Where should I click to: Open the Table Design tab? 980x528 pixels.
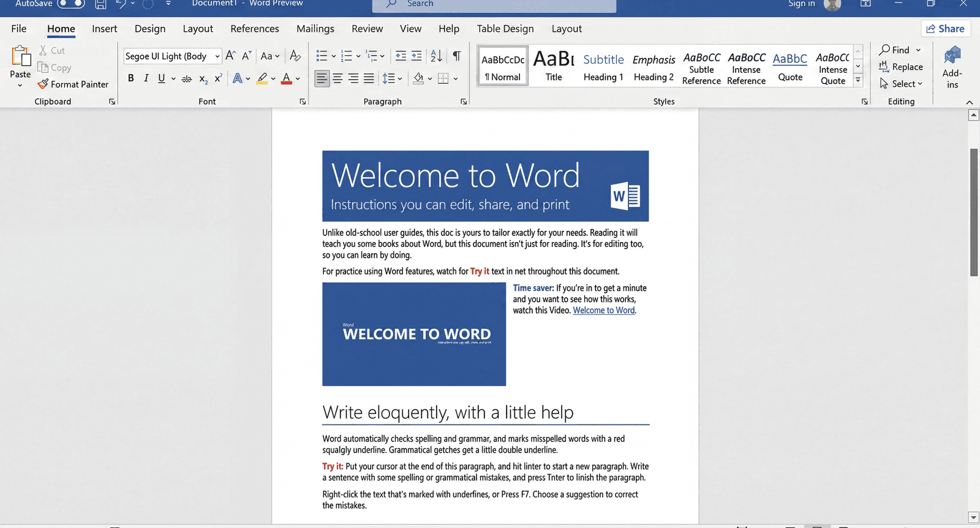coord(505,29)
